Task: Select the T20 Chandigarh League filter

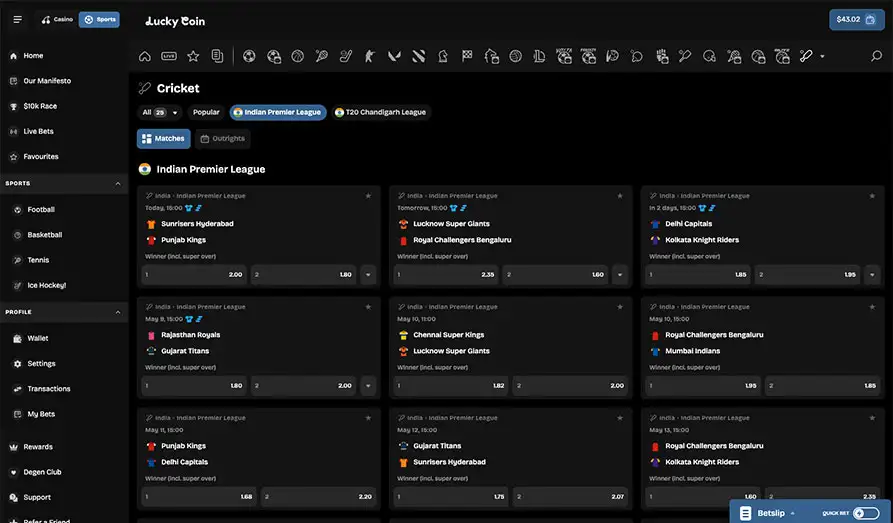Action: point(380,112)
